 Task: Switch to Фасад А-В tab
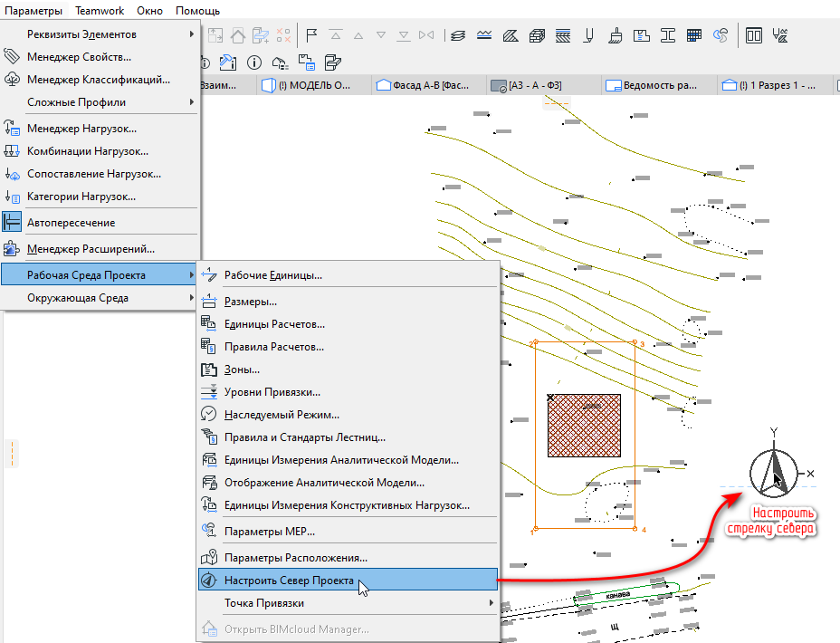[x=428, y=85]
